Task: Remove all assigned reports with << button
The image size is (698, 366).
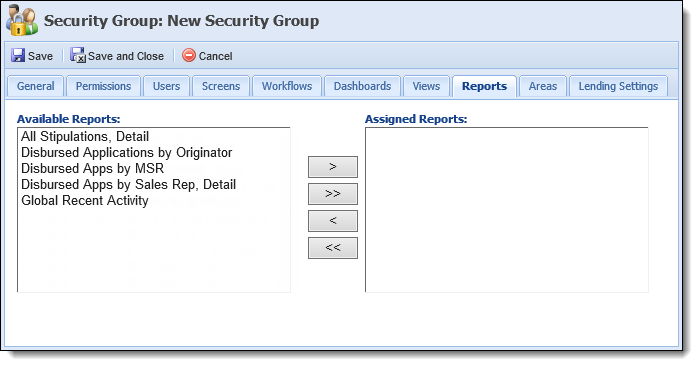Action: (333, 248)
